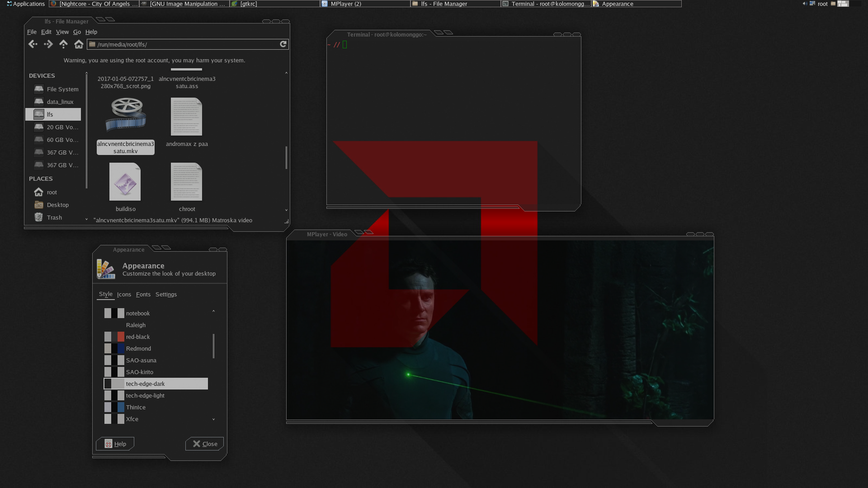Open Trash in sidebar
Screen dimensions: 868x488
tap(53, 217)
